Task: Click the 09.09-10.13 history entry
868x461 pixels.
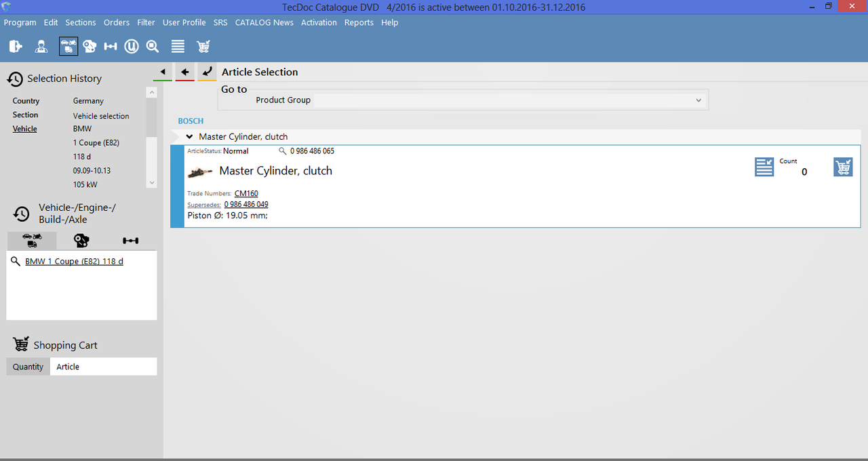Action: 92,171
